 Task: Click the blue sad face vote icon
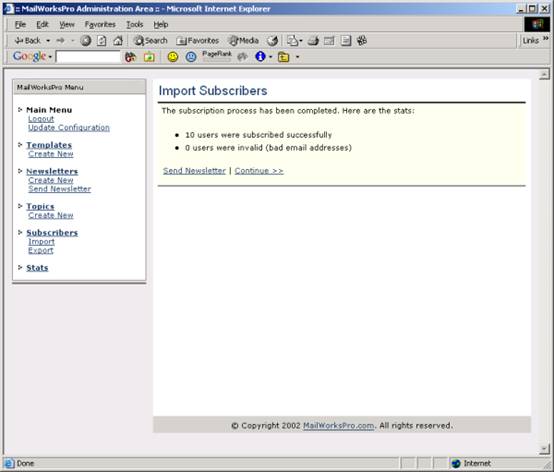pyautogui.click(x=191, y=57)
